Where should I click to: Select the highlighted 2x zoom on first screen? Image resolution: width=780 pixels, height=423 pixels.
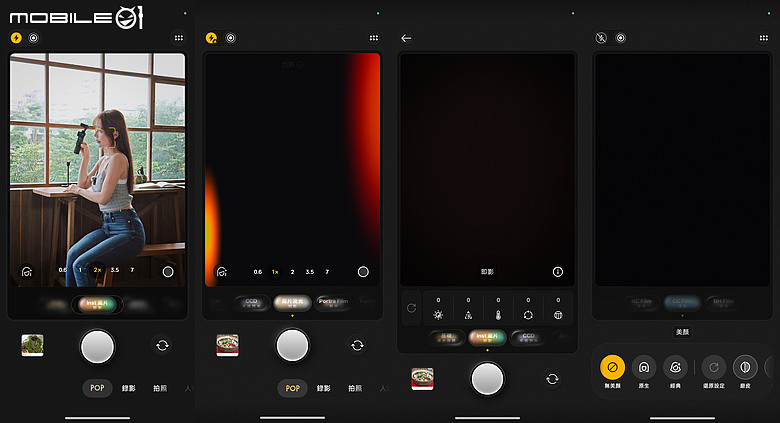pos(97,270)
